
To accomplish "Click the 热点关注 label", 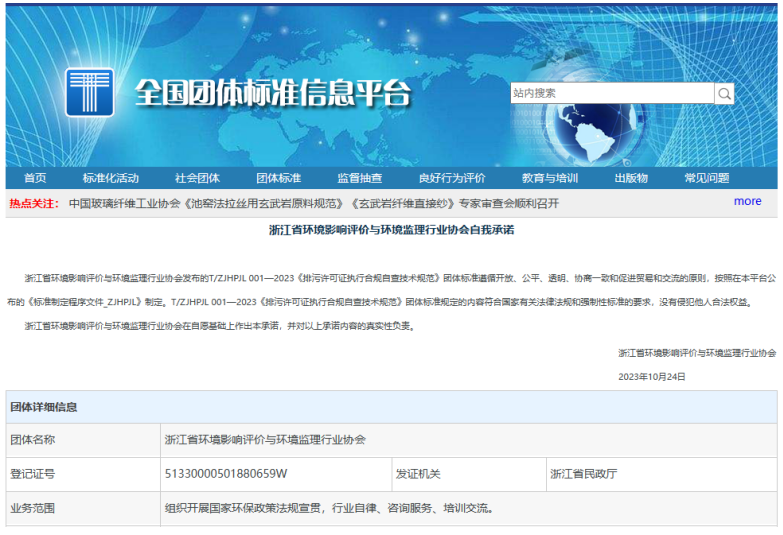I will pos(34,204).
